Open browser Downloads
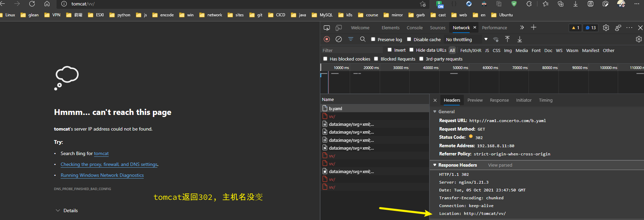This screenshot has width=644, height=220. point(576,4)
